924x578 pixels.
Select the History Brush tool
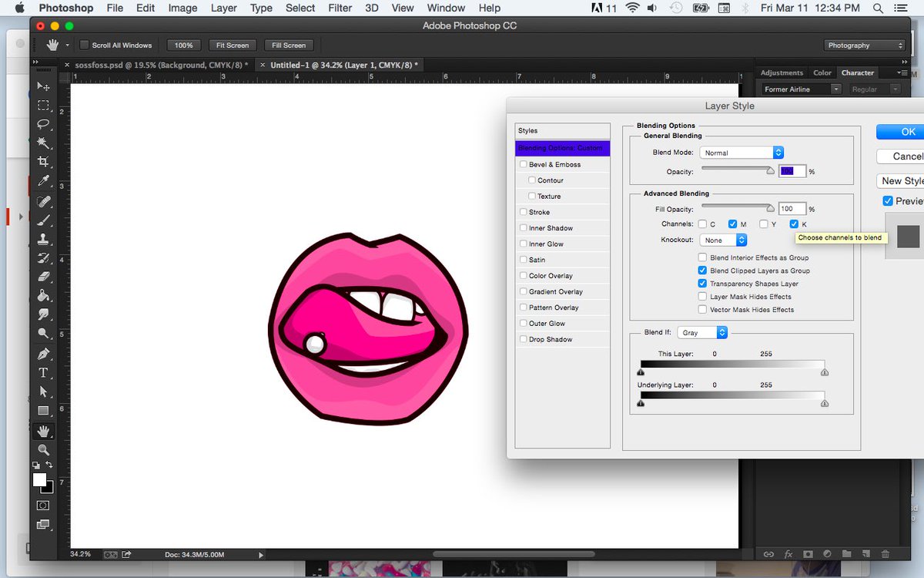pos(43,258)
